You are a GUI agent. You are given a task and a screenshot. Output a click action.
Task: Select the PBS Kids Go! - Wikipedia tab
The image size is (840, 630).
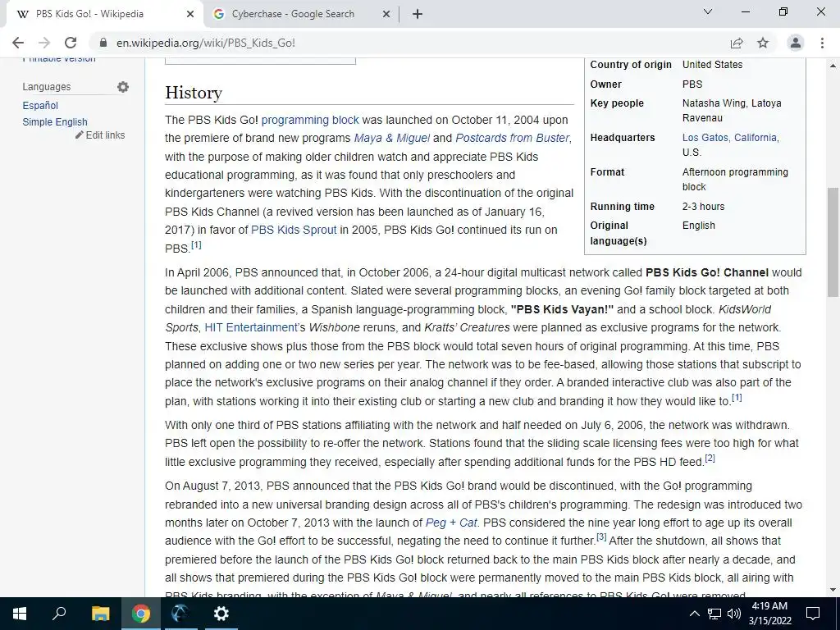pos(104,14)
